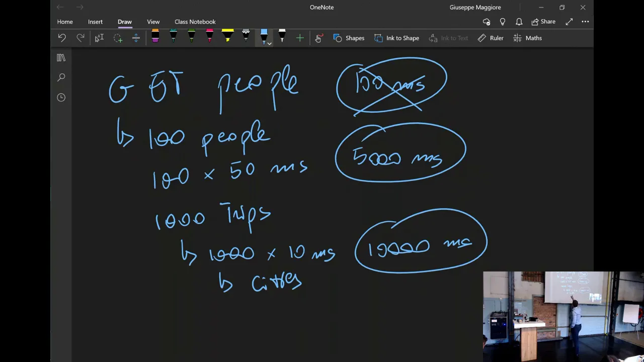Switch to the Home tab

click(65, 22)
